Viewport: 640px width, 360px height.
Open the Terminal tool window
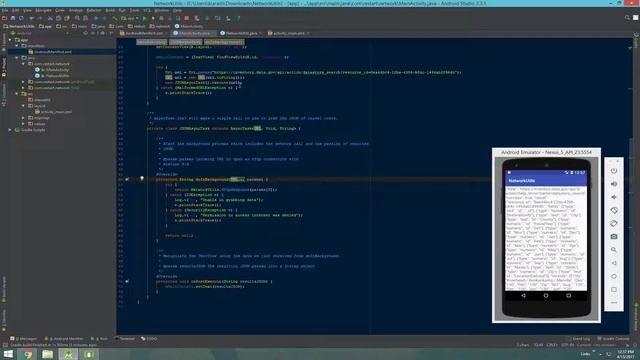click(124, 339)
